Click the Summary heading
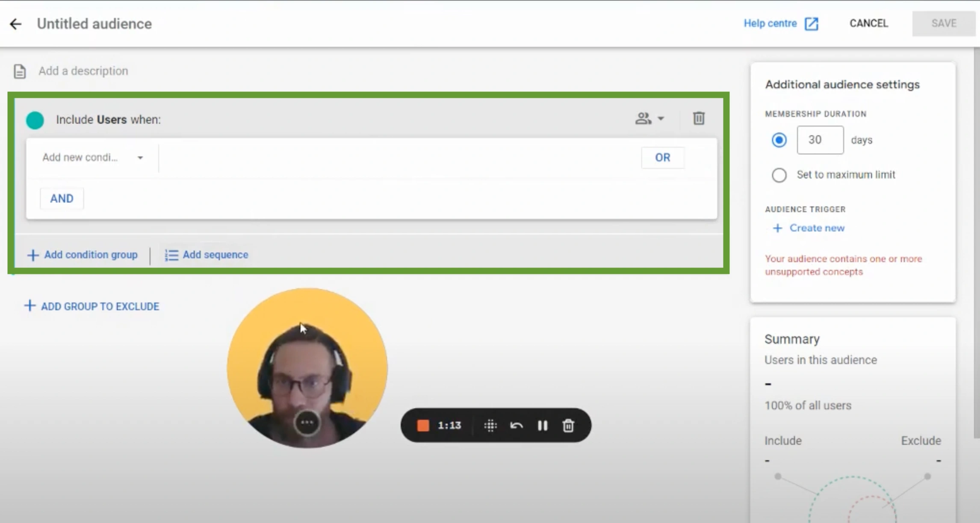Screen dimensions: 980x523 tap(792, 339)
